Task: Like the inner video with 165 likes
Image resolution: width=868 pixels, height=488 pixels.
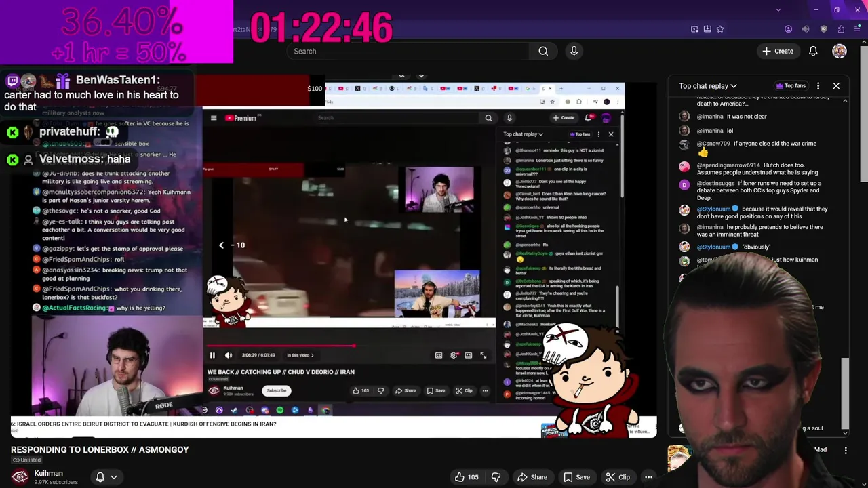Action: point(360,390)
